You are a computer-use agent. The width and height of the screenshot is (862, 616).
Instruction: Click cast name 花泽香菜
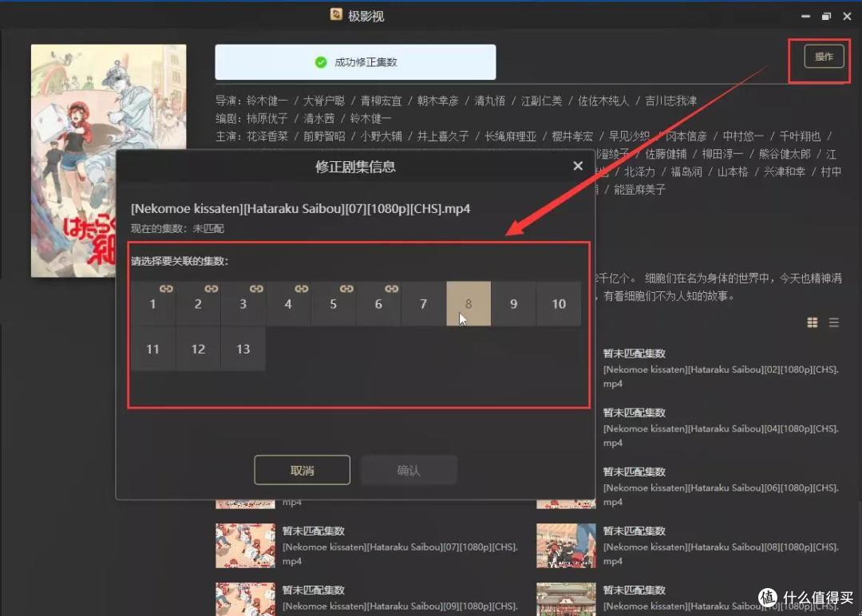[267, 136]
